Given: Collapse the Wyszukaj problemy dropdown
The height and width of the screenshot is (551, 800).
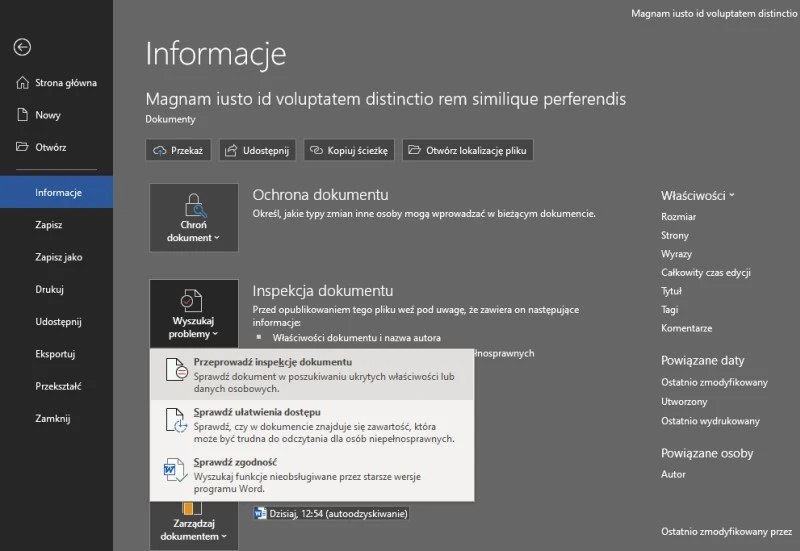Looking at the screenshot, I should 193,314.
